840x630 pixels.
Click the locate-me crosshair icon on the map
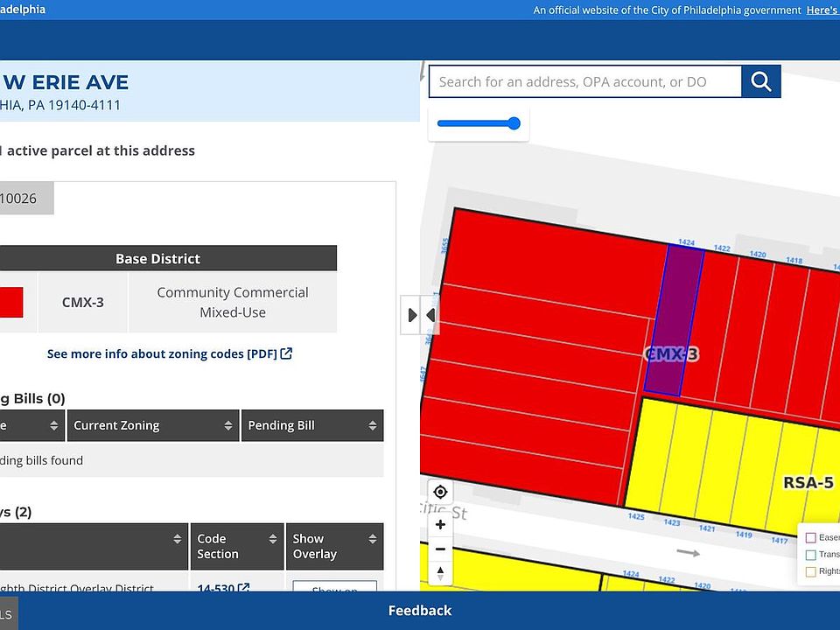(x=440, y=492)
